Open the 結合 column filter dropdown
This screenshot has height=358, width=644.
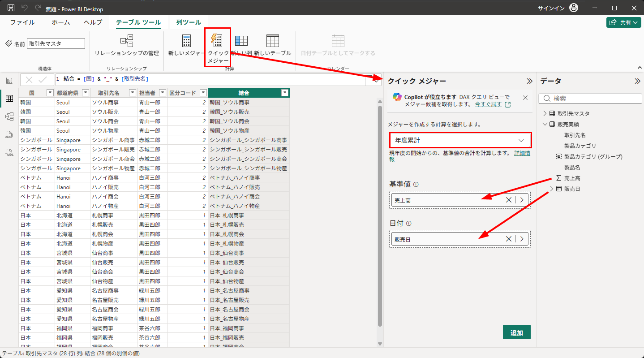(284, 93)
